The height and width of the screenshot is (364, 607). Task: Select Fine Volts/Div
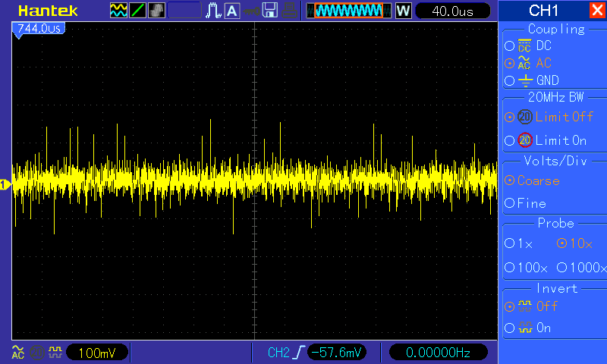coord(525,203)
